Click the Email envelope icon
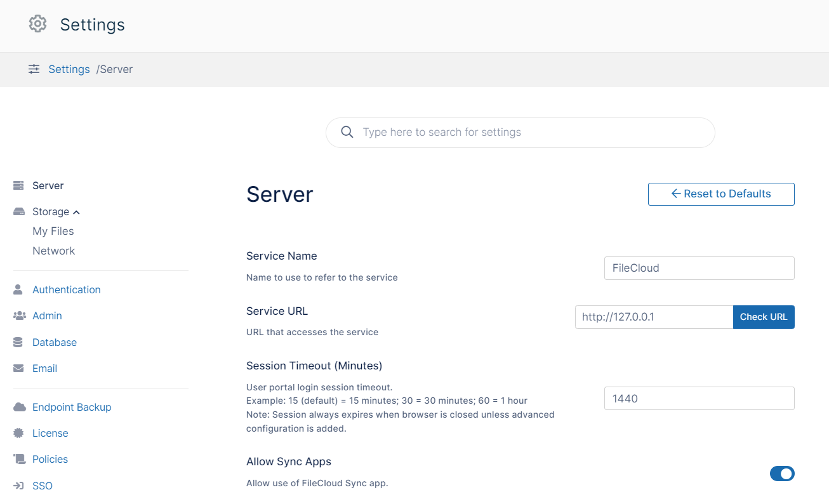The width and height of the screenshot is (829, 504). tap(19, 368)
